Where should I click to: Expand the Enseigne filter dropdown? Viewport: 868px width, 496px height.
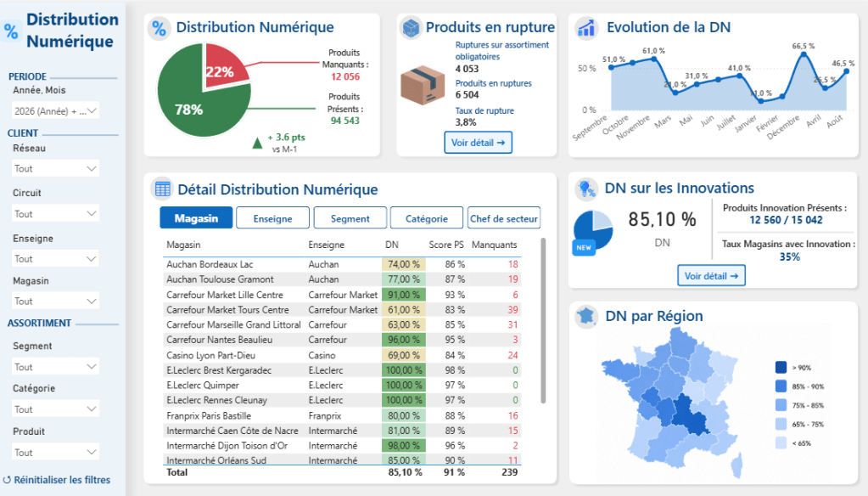[x=55, y=259]
